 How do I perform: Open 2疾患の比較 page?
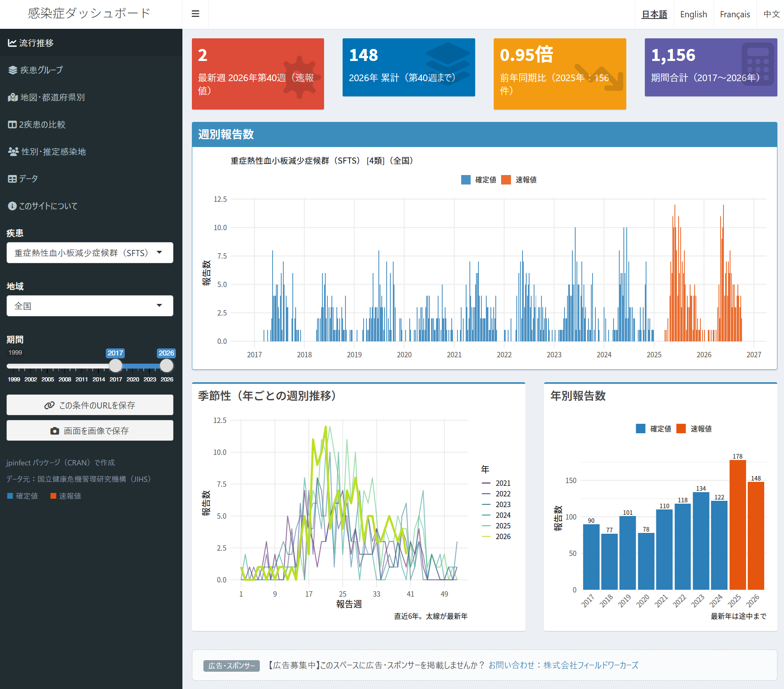(91, 124)
